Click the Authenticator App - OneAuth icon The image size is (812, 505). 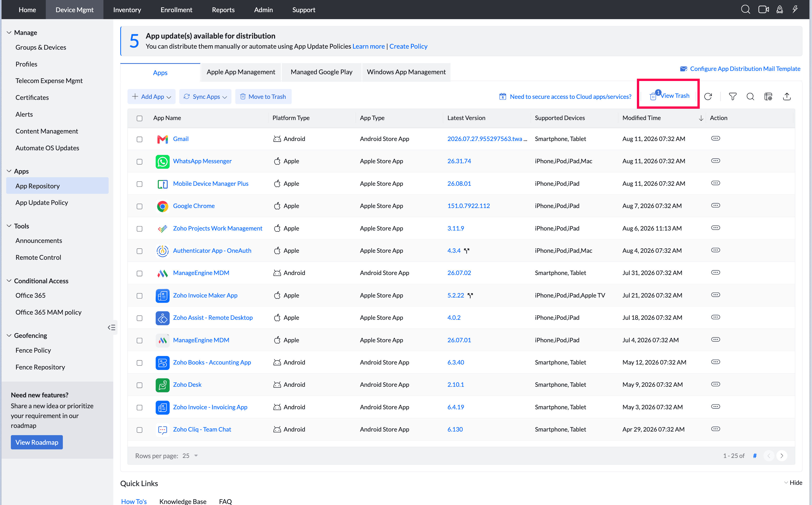pyautogui.click(x=163, y=251)
